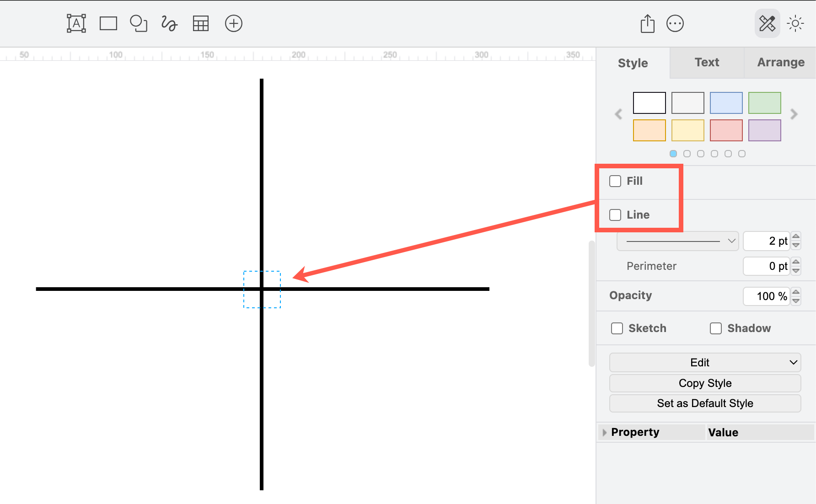This screenshot has width=816, height=504.
Task: Select the blue style preset swatch
Action: [726, 103]
